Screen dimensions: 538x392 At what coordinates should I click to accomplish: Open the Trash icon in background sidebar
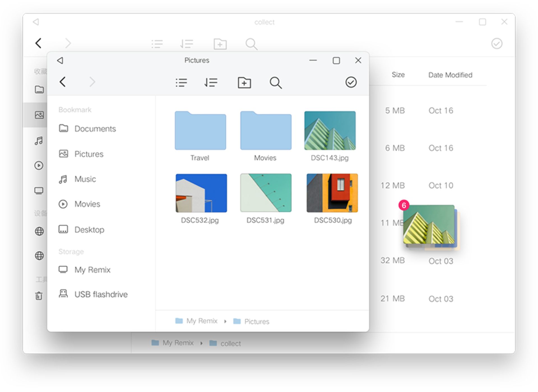[x=39, y=296]
